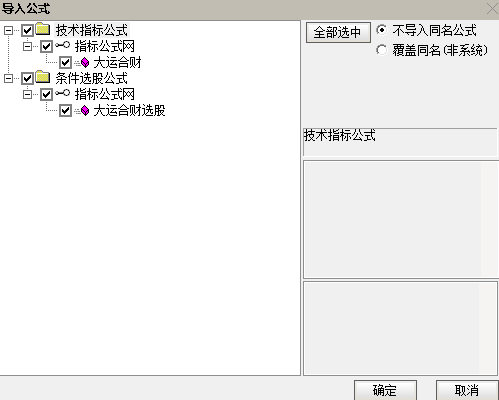The image size is (499, 400).
Task: Collapse 指标公式网 under 技术指标公式
Action: tap(27, 46)
